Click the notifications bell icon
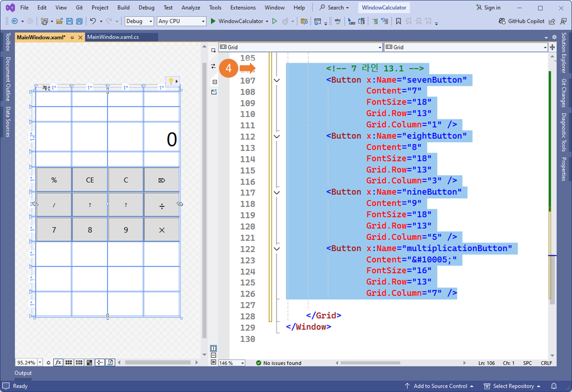 [554, 386]
